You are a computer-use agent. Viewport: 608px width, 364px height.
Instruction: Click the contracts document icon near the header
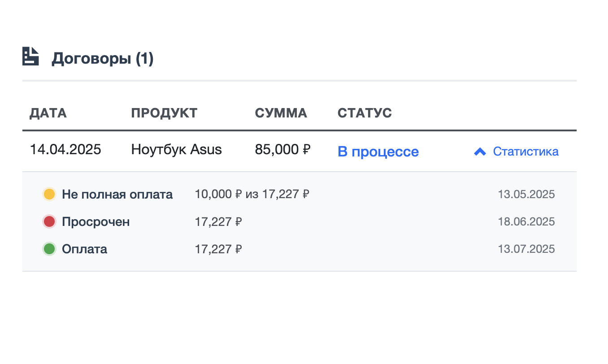(30, 56)
